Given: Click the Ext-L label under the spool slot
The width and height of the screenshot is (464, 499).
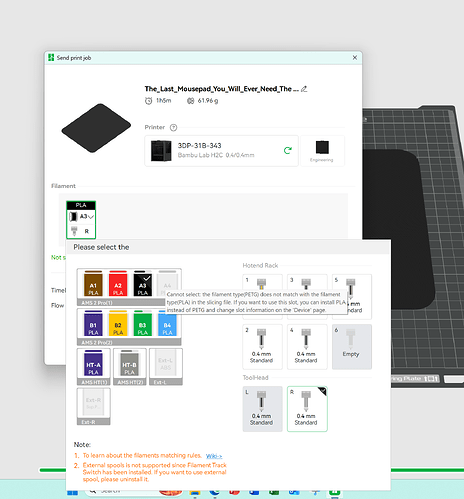Looking at the screenshot, I should (x=160, y=382).
